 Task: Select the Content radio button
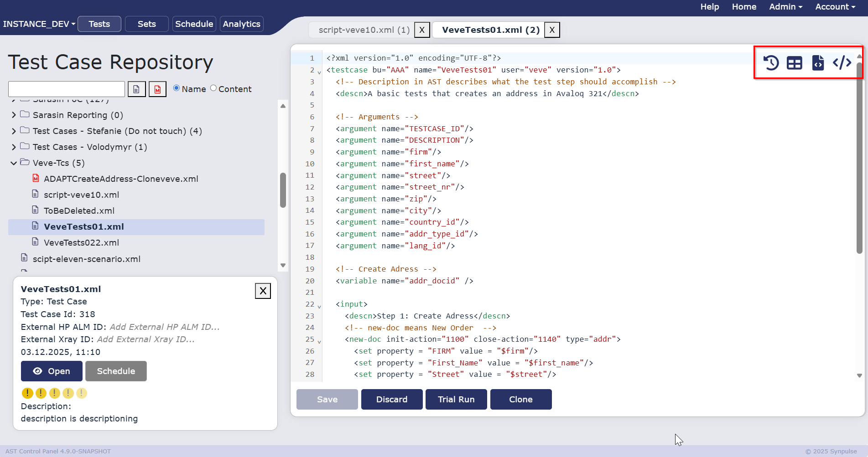coord(213,88)
